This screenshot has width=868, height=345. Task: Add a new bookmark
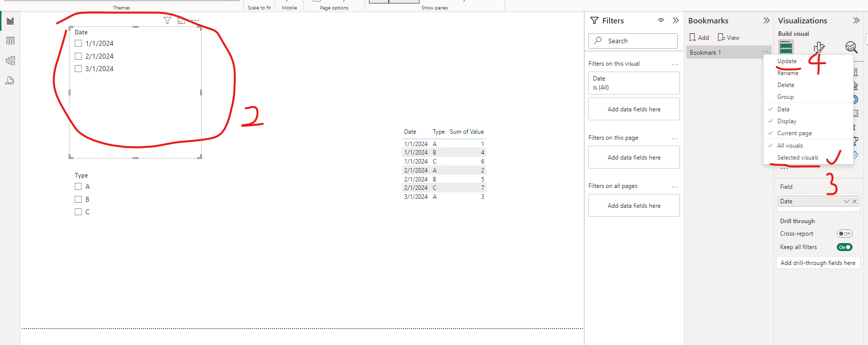click(x=699, y=38)
